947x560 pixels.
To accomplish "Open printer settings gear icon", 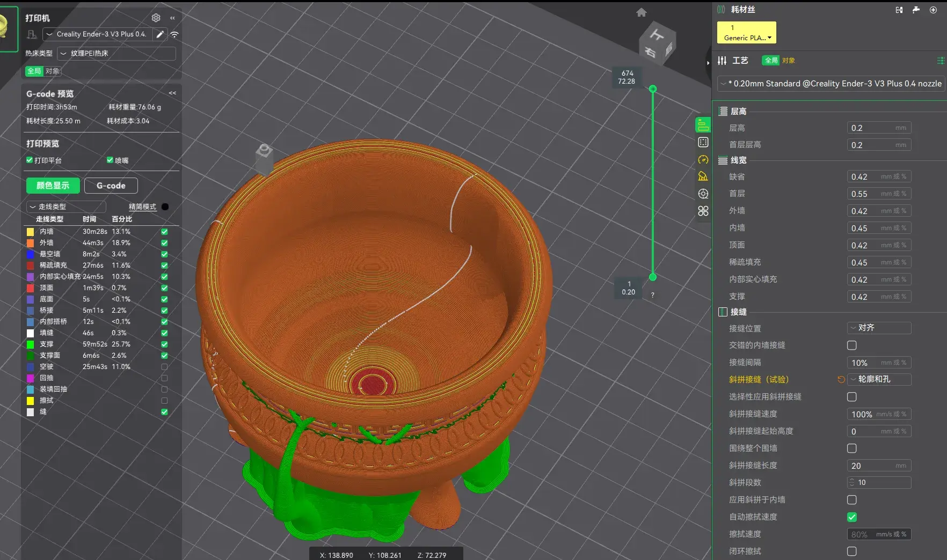I will [156, 18].
